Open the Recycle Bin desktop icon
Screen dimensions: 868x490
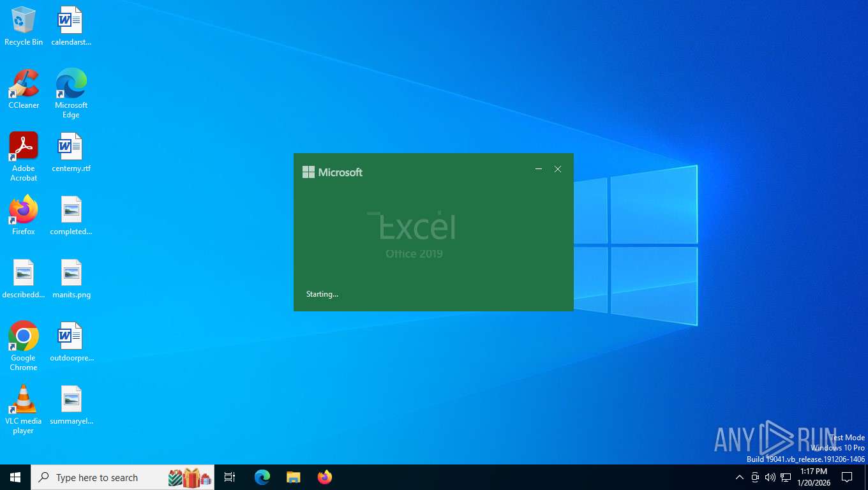pyautogui.click(x=24, y=26)
